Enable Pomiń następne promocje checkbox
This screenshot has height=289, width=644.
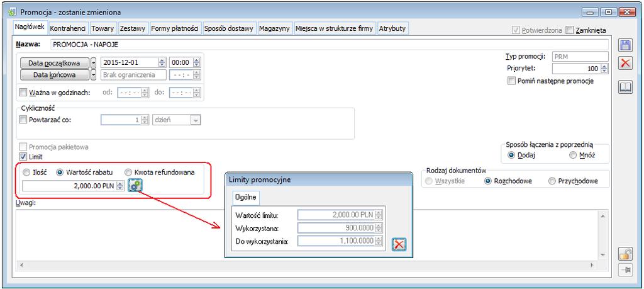coord(511,81)
